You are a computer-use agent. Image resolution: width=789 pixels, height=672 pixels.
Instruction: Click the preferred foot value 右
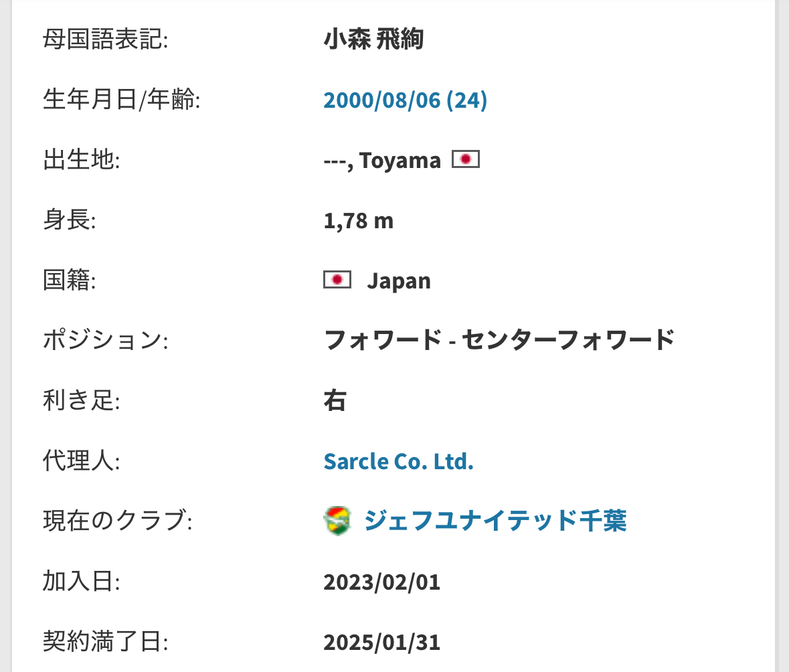click(x=335, y=400)
